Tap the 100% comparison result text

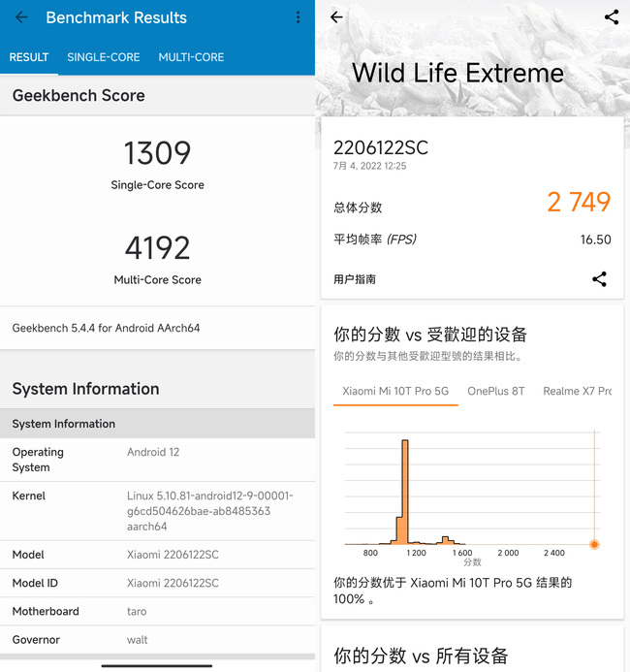453,591
